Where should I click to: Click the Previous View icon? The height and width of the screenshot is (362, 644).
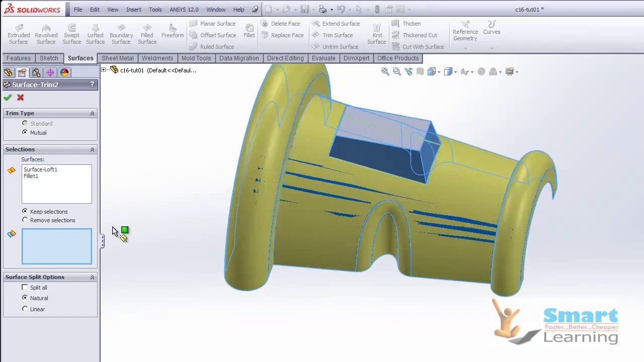click(408, 71)
